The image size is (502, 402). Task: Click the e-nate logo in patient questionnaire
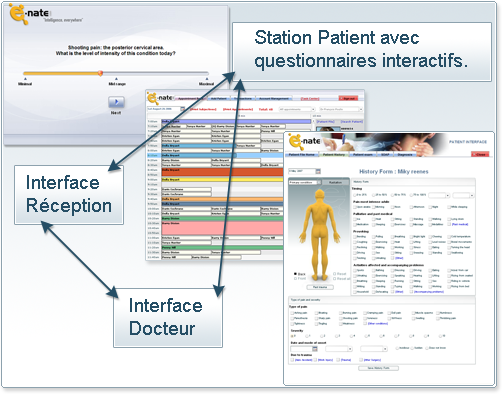(29, 14)
